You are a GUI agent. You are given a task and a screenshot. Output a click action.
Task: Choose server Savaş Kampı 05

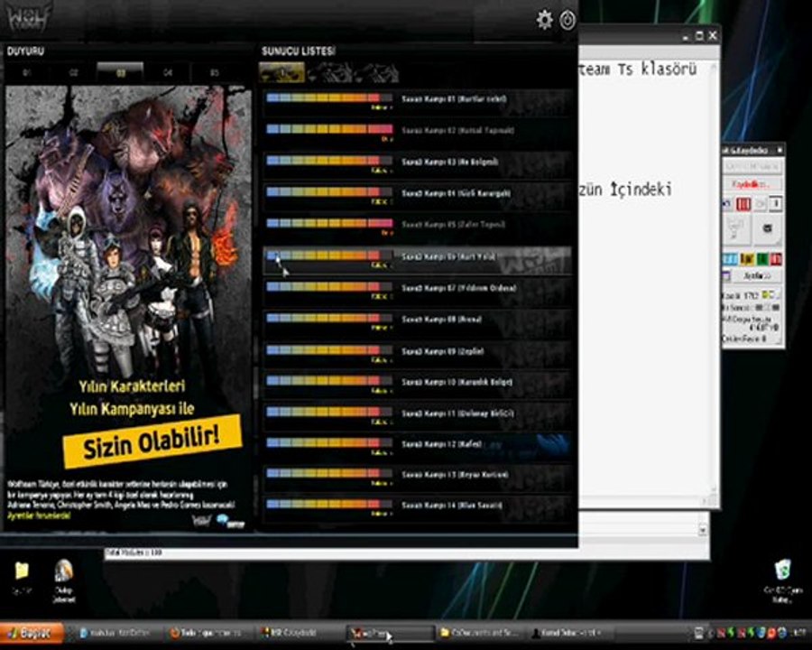click(419, 227)
